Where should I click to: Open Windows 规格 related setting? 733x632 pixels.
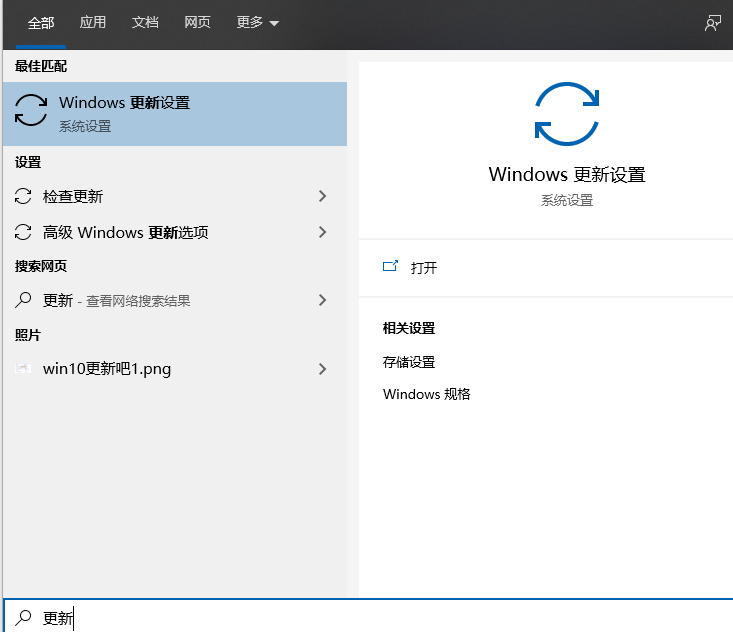[x=426, y=394]
